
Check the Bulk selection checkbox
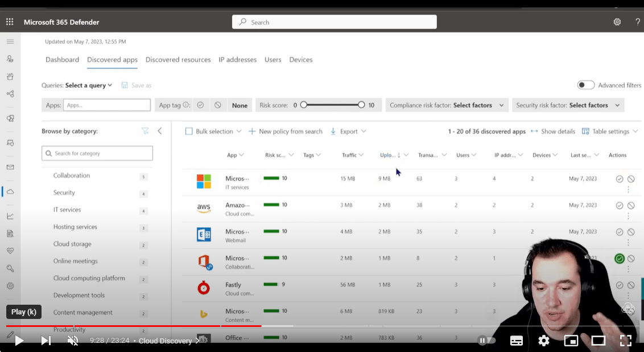coord(189,131)
